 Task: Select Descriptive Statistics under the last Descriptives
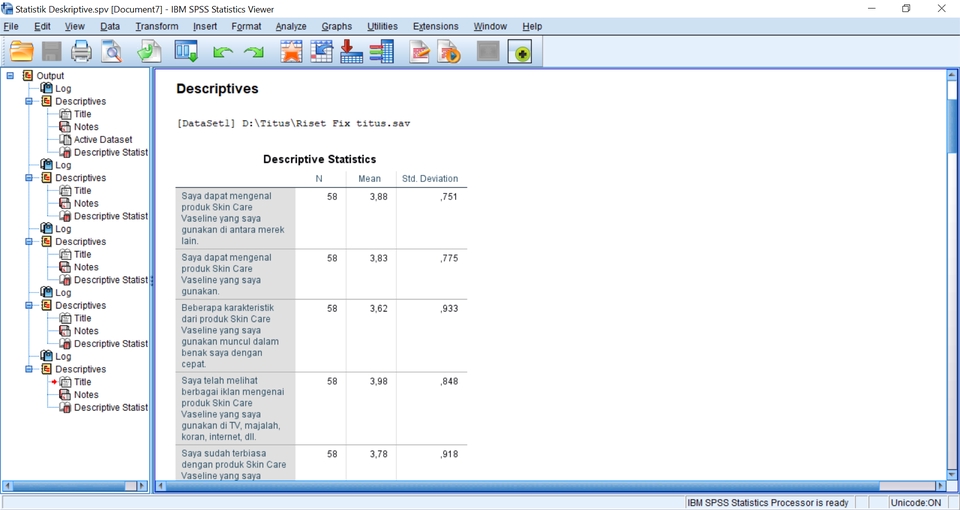[x=111, y=408]
